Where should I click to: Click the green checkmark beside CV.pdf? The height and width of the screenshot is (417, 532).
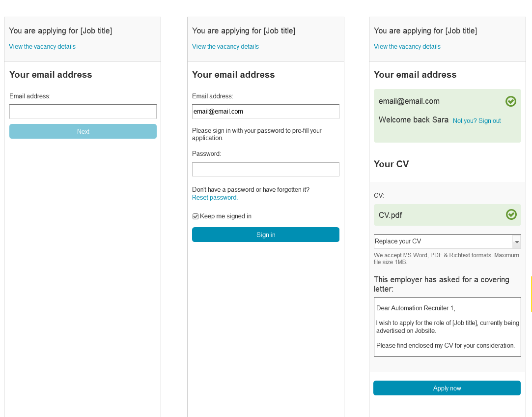pyautogui.click(x=511, y=214)
